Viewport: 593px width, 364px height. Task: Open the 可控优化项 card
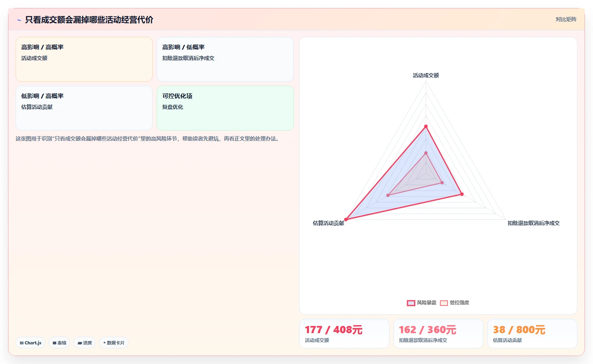pos(225,108)
